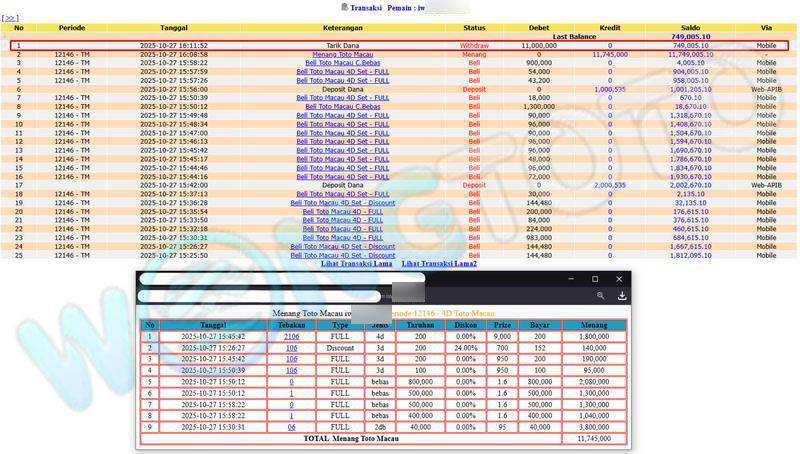Close the popup window

pos(620,279)
